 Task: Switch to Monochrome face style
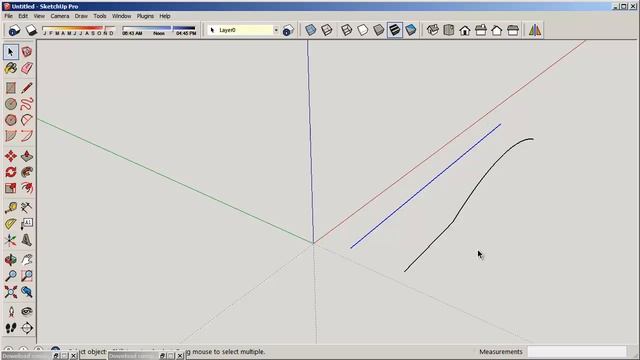411,30
